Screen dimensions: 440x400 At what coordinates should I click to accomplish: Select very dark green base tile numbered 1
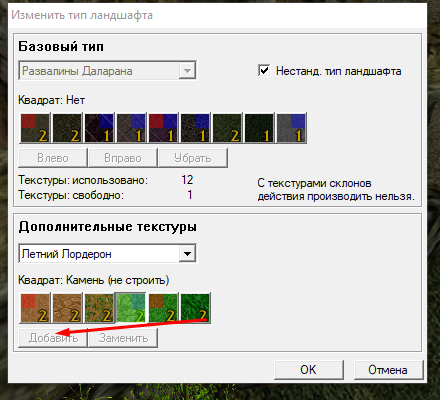[259, 128]
